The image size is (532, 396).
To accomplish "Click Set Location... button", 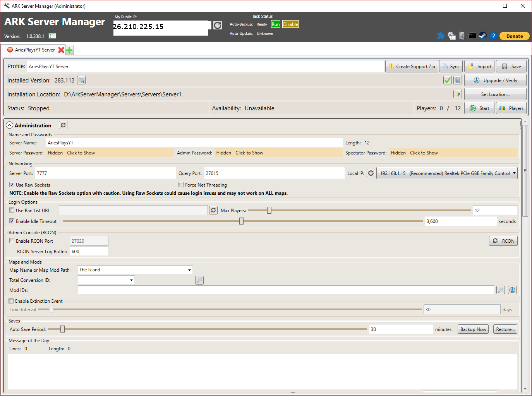I will pos(496,94).
